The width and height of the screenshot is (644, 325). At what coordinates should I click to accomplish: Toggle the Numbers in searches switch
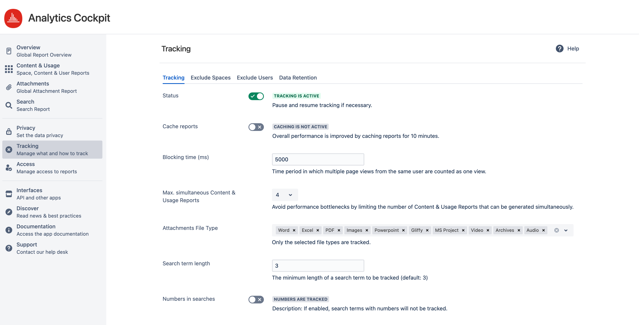pos(256,300)
